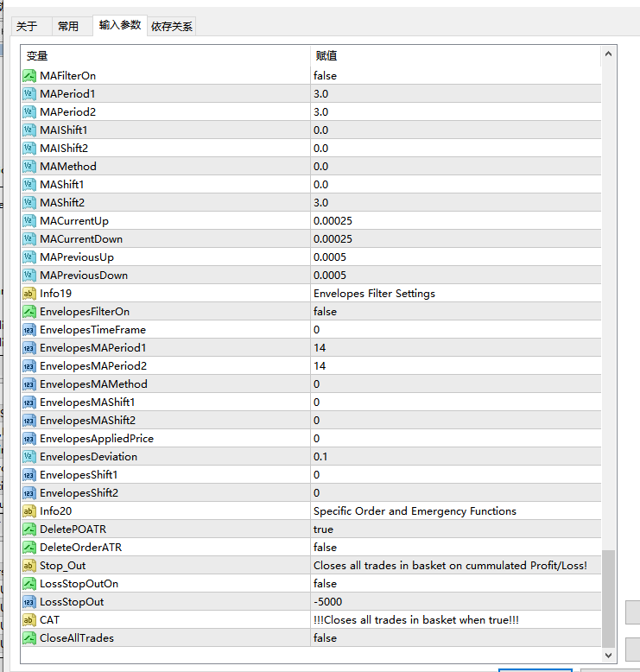Select the 输入参数 tab
This screenshot has width=640, height=672.
(x=120, y=25)
